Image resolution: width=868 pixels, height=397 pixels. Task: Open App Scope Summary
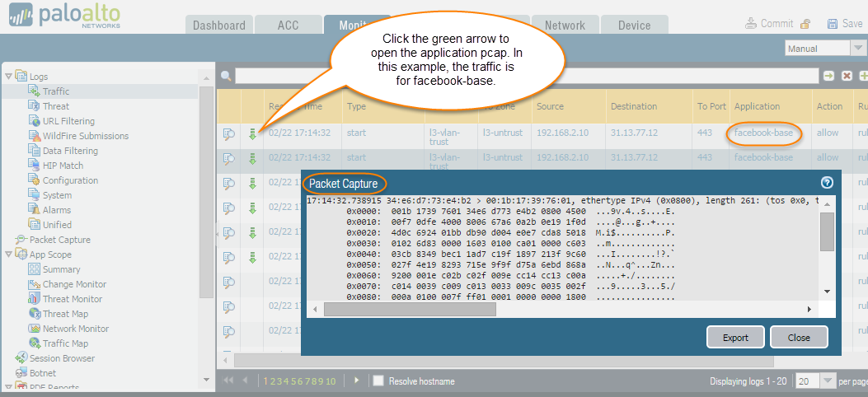coord(62,269)
